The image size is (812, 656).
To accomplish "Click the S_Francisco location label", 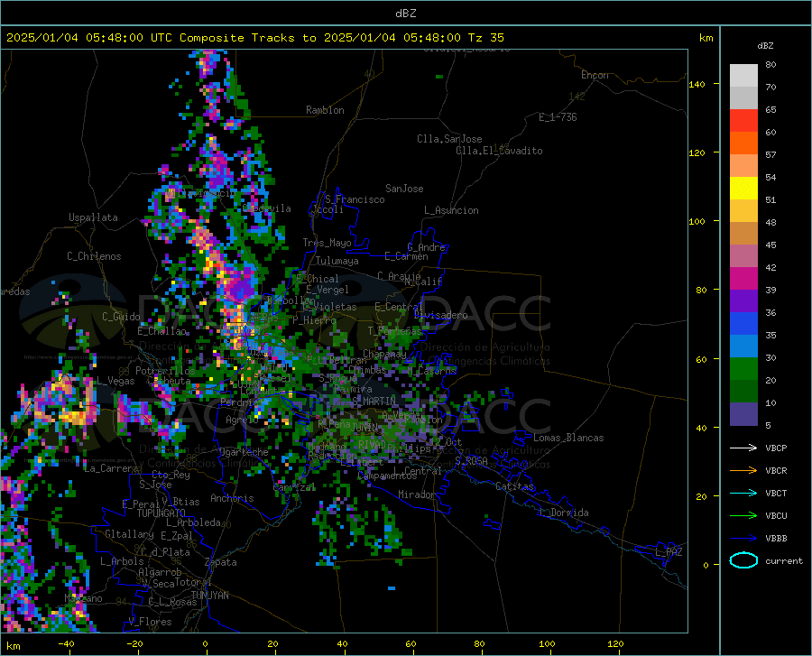I will click(355, 199).
